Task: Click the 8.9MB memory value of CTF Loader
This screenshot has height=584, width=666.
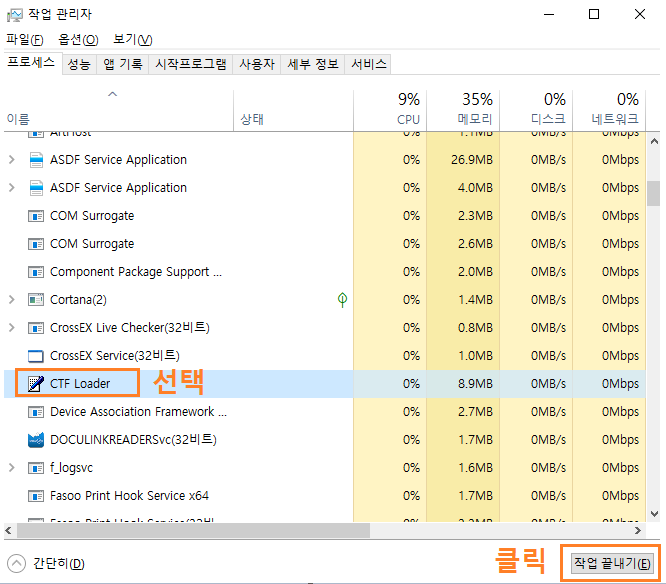Action: (x=475, y=384)
